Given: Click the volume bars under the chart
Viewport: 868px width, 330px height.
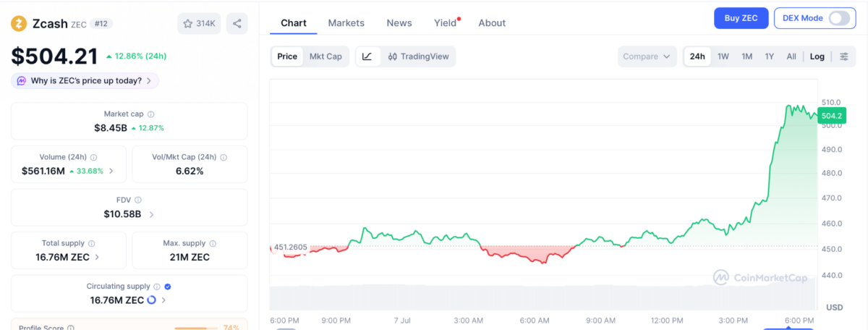Looking at the screenshot, I should click(544, 297).
